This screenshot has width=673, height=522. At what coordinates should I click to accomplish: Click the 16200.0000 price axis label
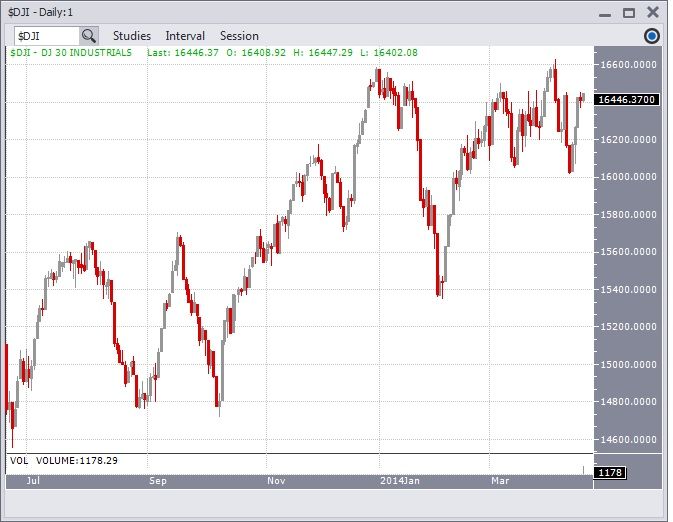click(628, 140)
